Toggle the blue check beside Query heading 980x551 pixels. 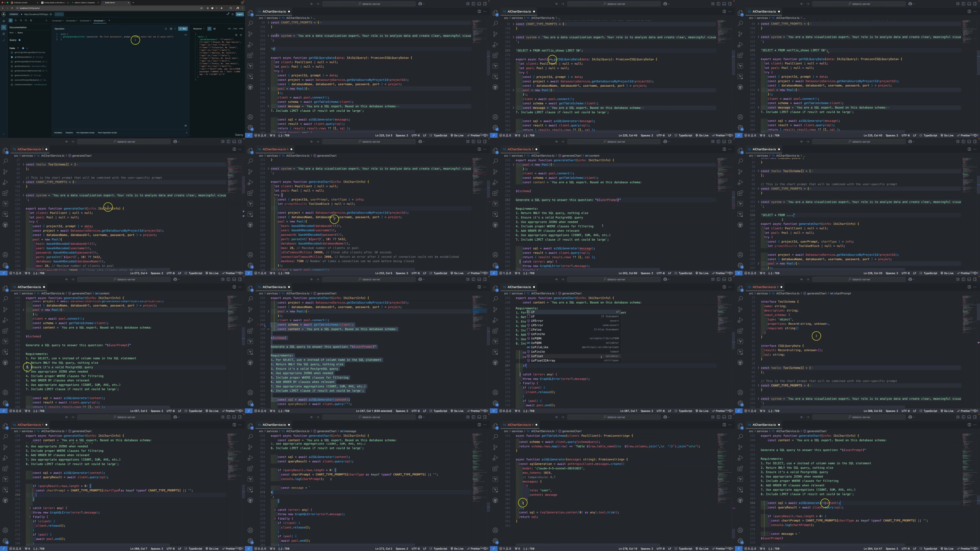coord(19,40)
